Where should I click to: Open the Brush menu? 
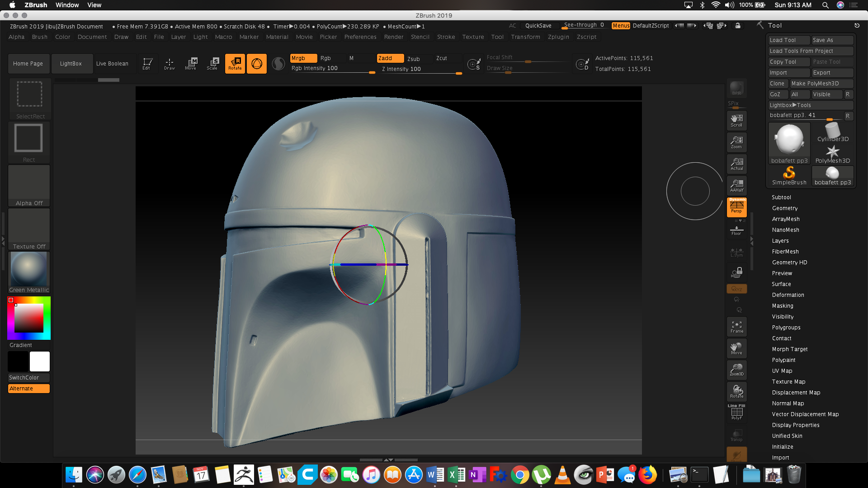[x=40, y=37]
